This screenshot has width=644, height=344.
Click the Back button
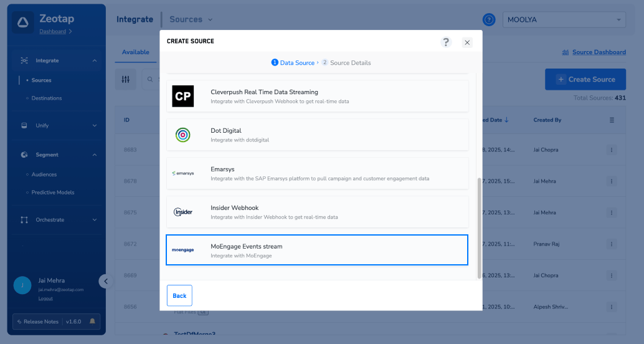179,295
